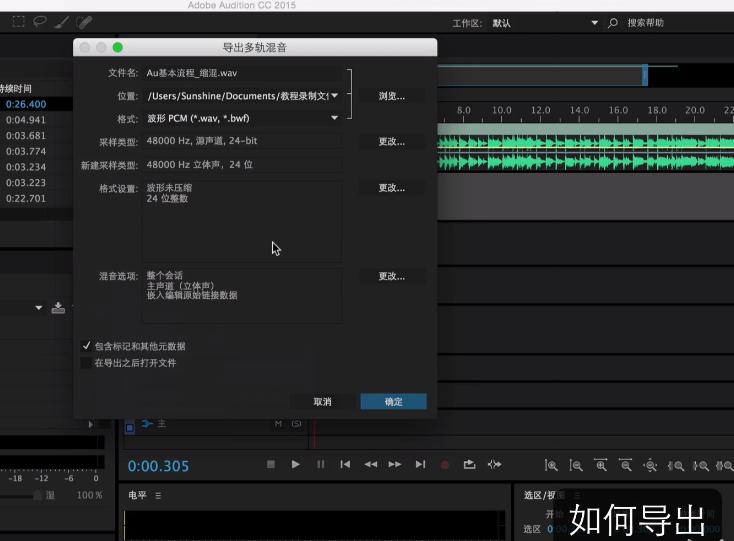Viewport: 734px width, 541px height.
Task: Click the 文件名 filename input field
Action: (242, 73)
